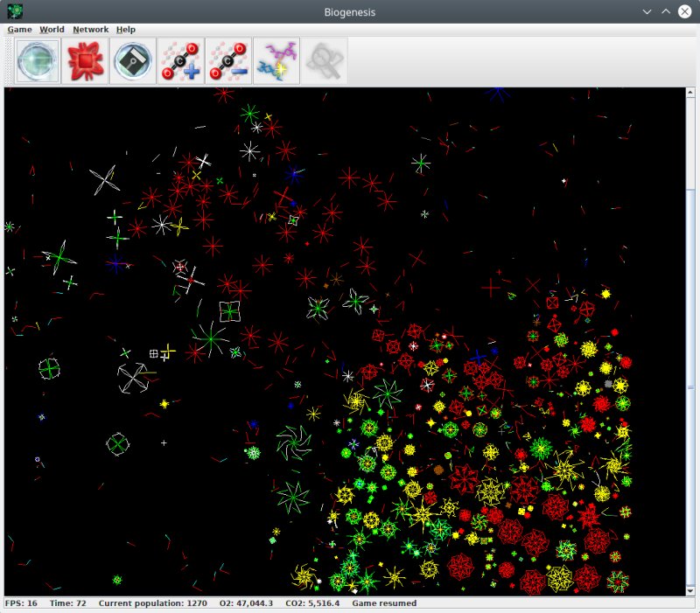The width and height of the screenshot is (700, 613).
Task: Click the toolbar drag handle grip
Action: 10,60
